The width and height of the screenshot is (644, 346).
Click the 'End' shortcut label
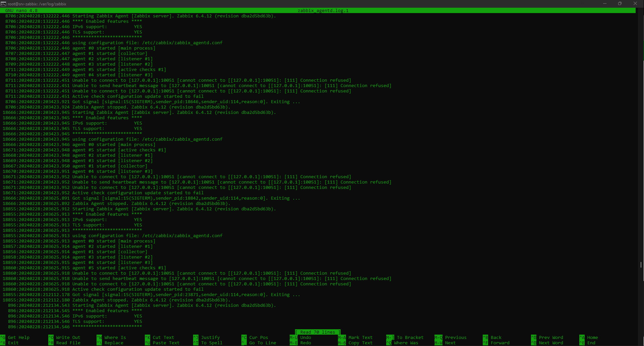(x=591, y=343)
